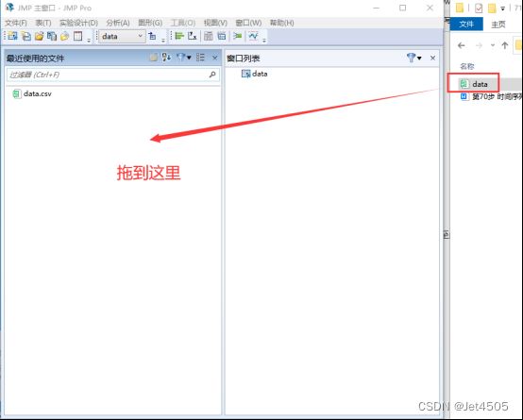This screenshot has height=420, width=523.
Task: Open the 工具(O) menu
Action: 183,23
